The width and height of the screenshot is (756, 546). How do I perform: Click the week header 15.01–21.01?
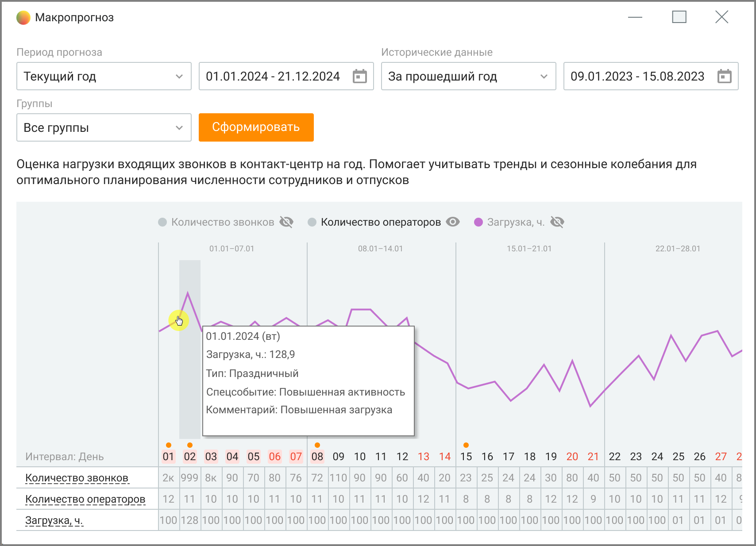(529, 249)
